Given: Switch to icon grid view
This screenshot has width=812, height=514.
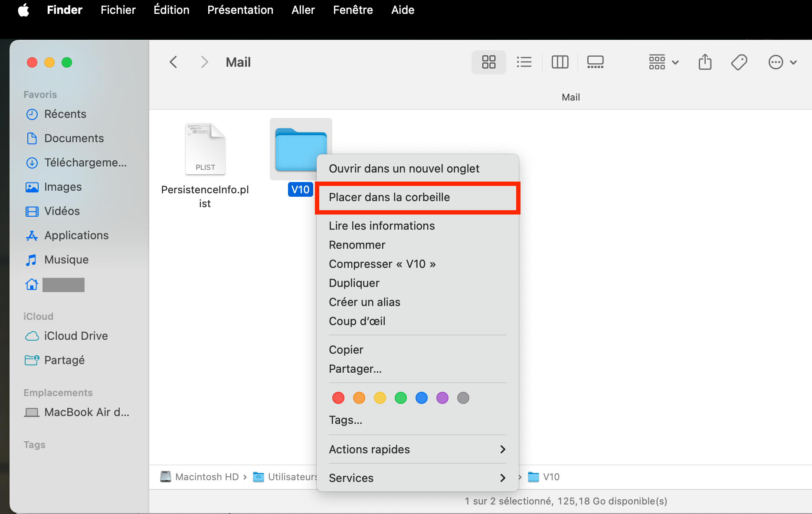Looking at the screenshot, I should [489, 62].
